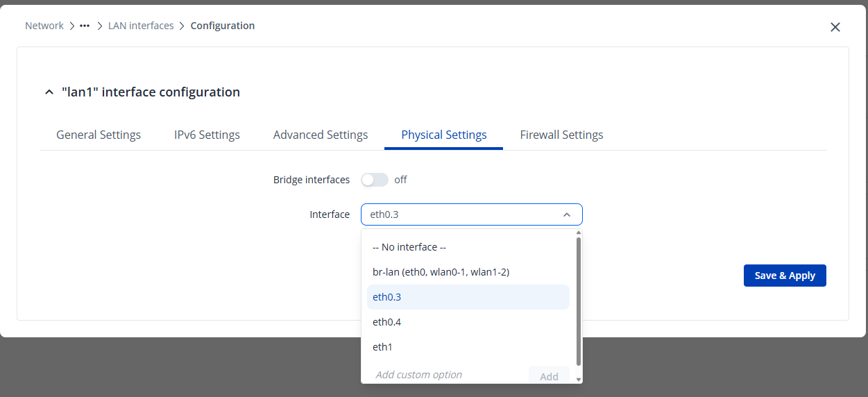Viewport: 868px width, 397px height.
Task: Navigate to Network in the breadcrumb
Action: [44, 26]
